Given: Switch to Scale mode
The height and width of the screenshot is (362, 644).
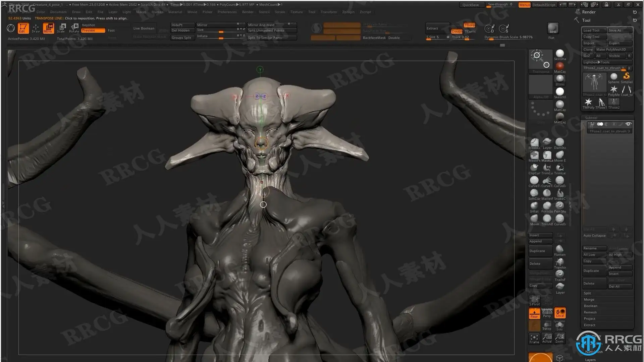Looking at the screenshot, I should tap(61, 28).
